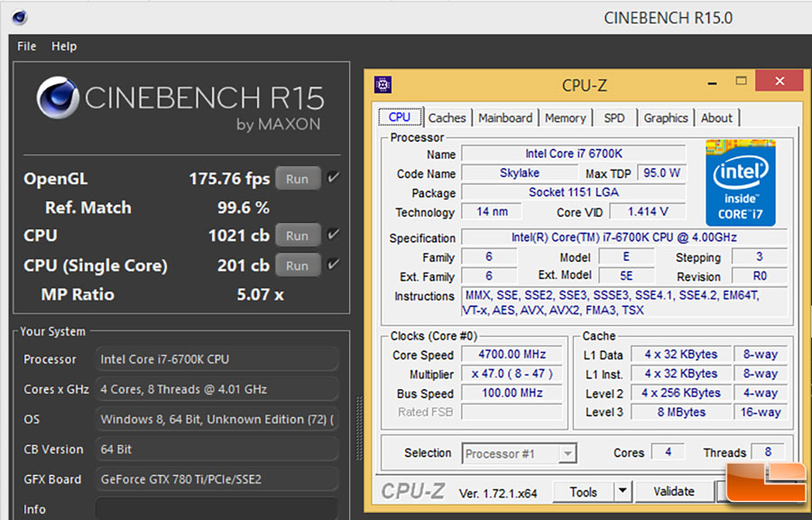The width and height of the screenshot is (812, 520).
Task: Click the Core Speed value 4700.00 MHz
Action: click(512, 354)
